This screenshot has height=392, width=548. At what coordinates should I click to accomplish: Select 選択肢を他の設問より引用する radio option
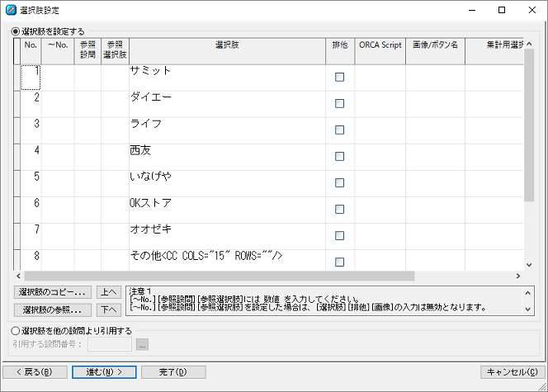tap(16, 330)
